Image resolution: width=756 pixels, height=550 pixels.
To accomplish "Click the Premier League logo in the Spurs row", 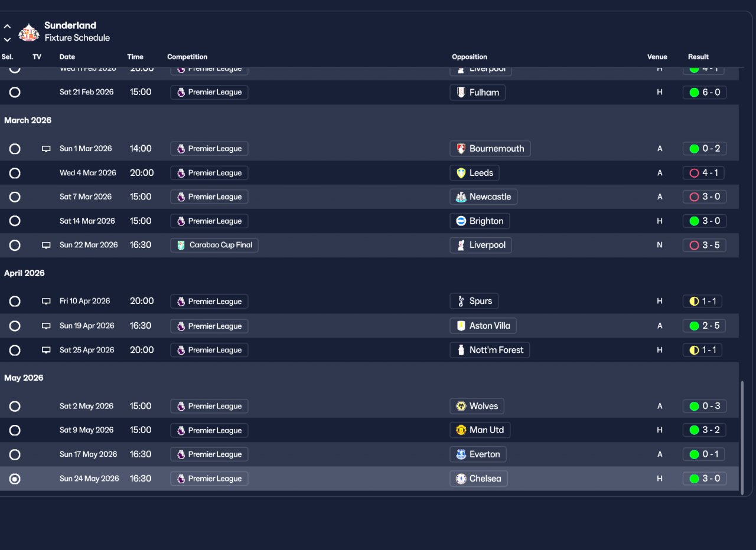I will pos(181,302).
